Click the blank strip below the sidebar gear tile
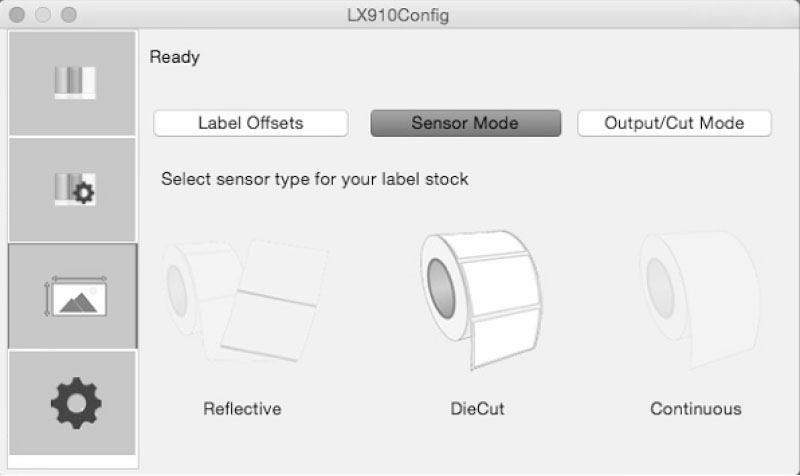Viewport: 800px width, 476px height. pyautogui.click(x=72, y=462)
